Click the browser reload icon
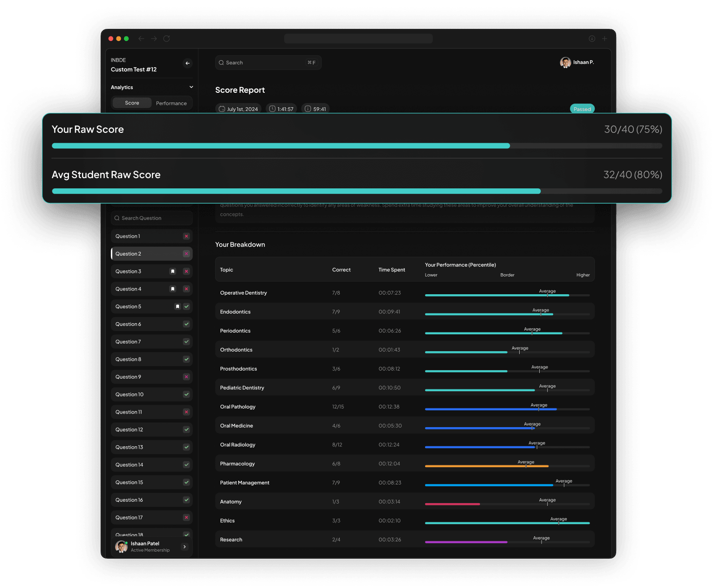This screenshot has width=714, height=588. (x=166, y=39)
